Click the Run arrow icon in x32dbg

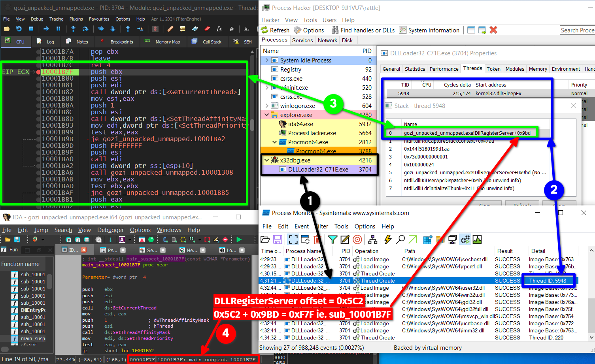pos(46,29)
